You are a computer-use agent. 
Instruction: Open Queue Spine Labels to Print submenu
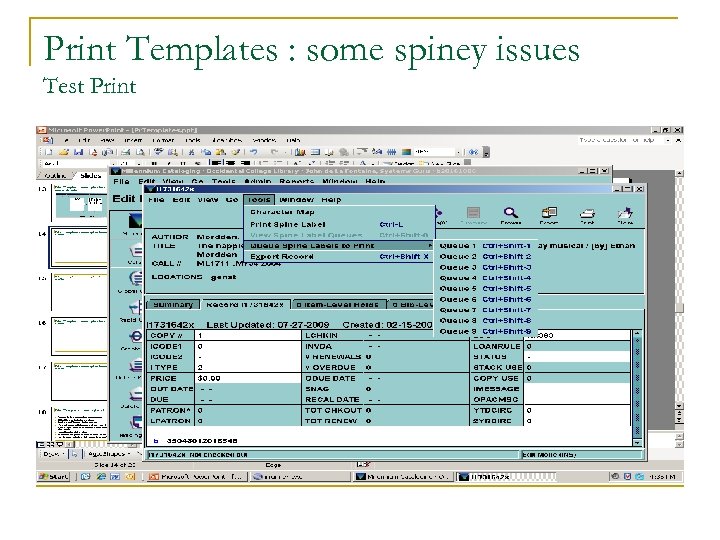click(x=339, y=246)
